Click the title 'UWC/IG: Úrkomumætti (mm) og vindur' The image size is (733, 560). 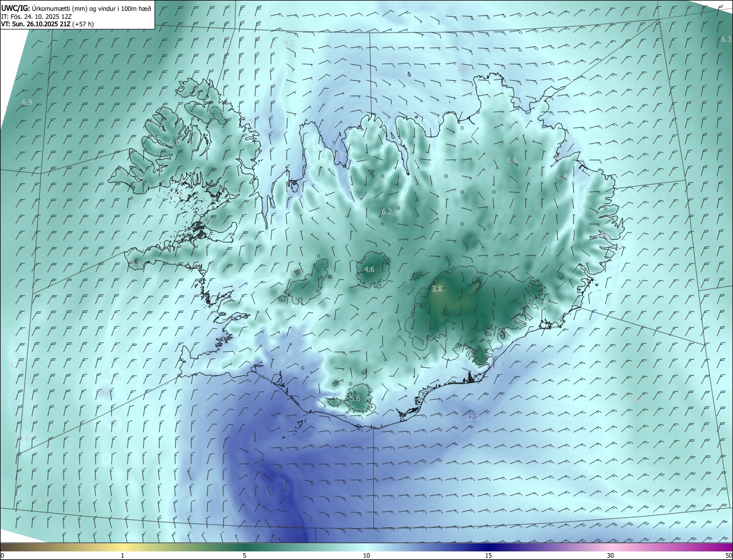(x=76, y=9)
